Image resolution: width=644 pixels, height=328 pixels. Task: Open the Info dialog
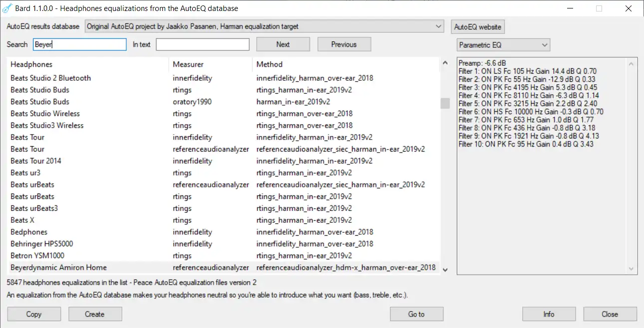549,314
